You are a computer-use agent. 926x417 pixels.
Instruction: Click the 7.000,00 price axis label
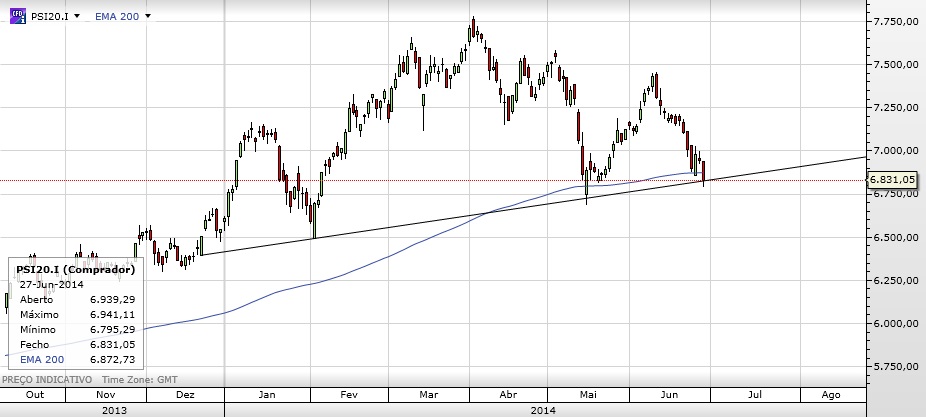[x=896, y=151]
